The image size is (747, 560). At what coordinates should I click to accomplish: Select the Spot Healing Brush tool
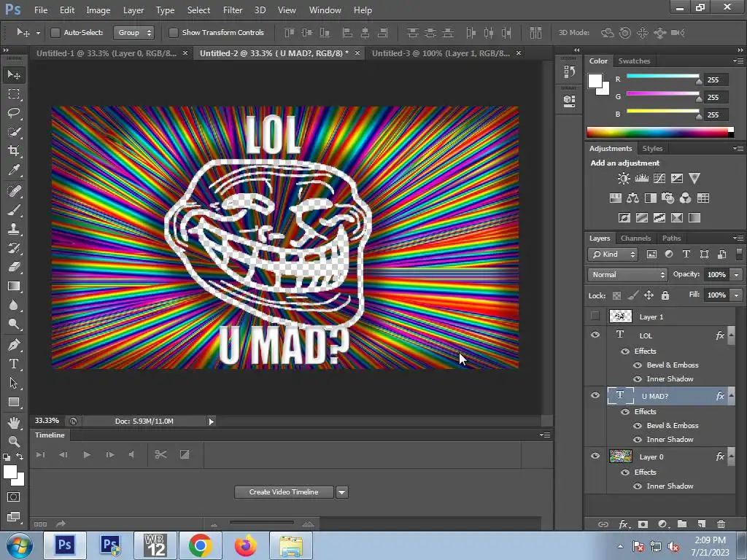coord(14,190)
